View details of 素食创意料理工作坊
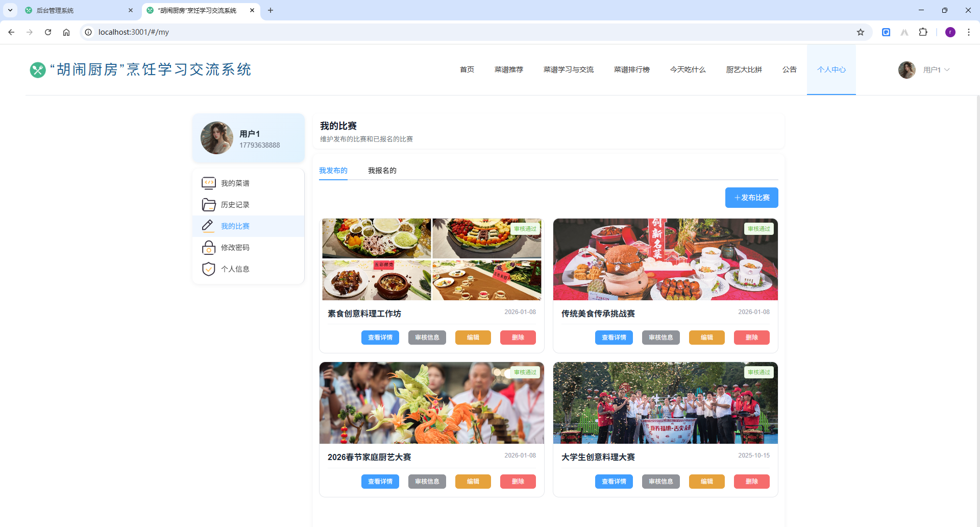980x527 pixels. point(380,338)
